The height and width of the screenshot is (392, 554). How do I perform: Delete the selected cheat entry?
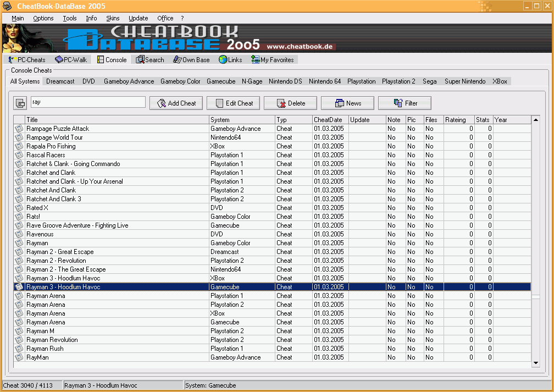291,103
